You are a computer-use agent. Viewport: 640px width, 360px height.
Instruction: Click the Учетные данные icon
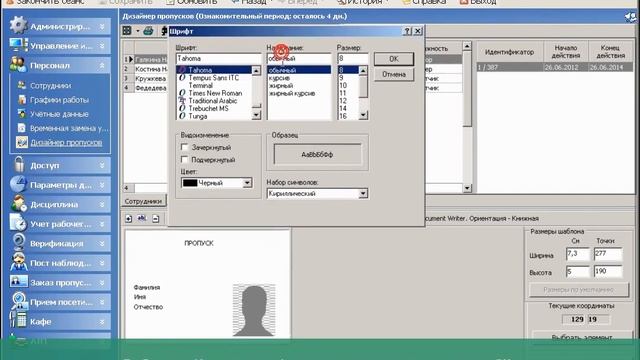point(22,114)
